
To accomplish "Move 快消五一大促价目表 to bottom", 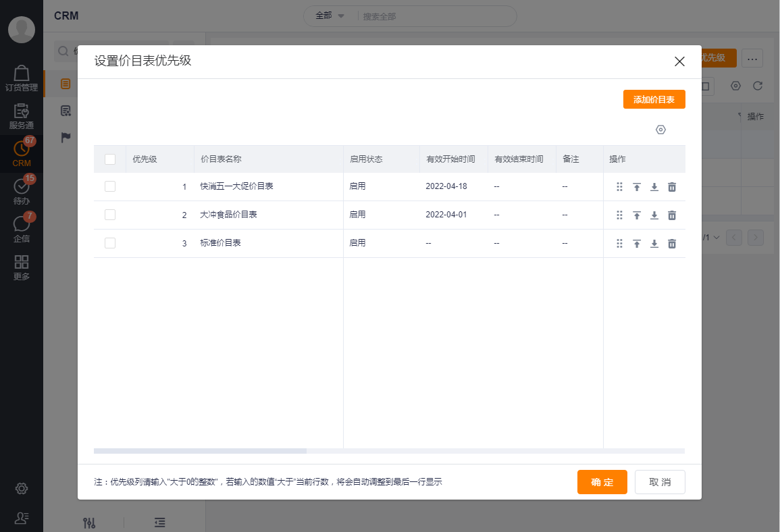I will (x=654, y=187).
